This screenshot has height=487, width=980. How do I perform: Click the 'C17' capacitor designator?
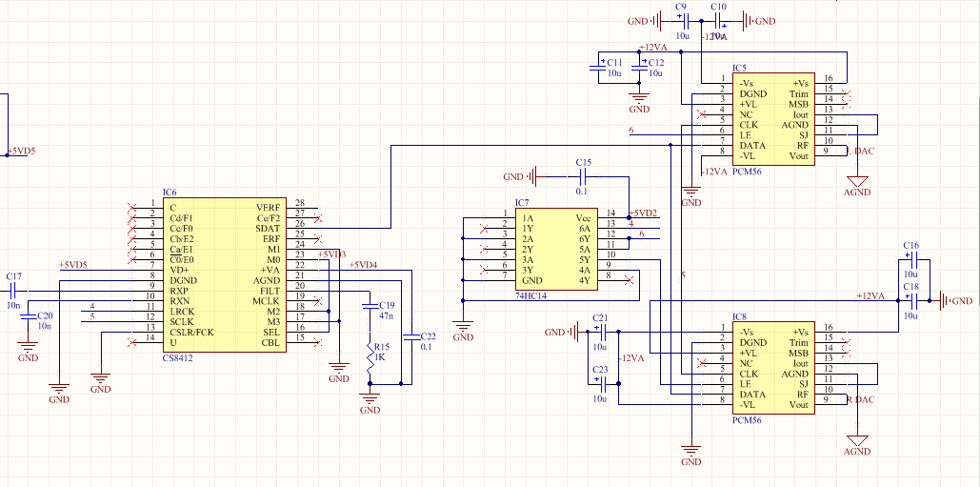pyautogui.click(x=14, y=275)
